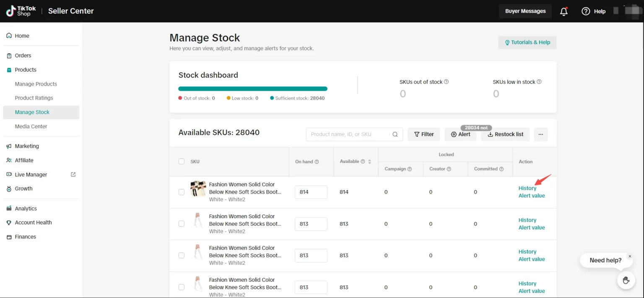Open the three-dot more options menu
Image resolution: width=644 pixels, height=298 pixels.
click(540, 134)
